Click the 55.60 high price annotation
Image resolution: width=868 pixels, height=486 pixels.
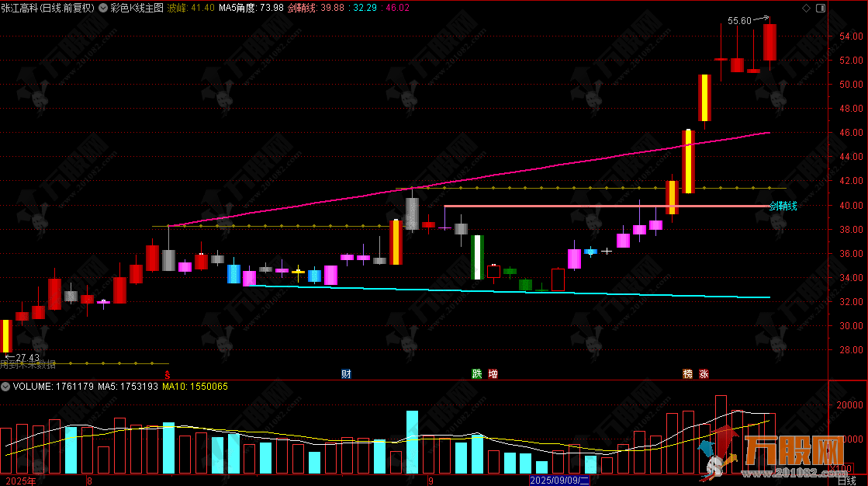739,20
